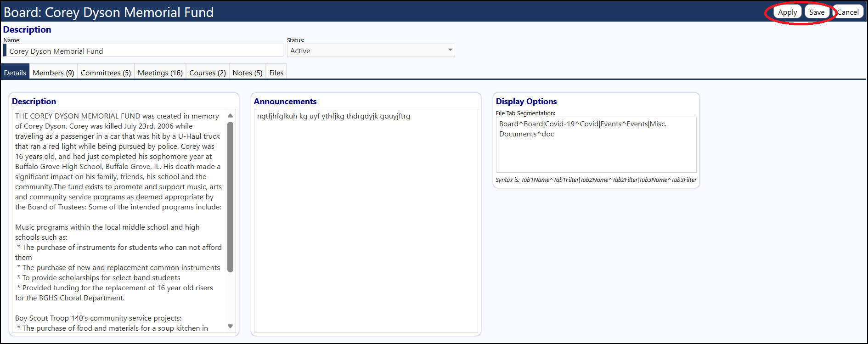Click the Description scrollbar up arrow

click(x=231, y=115)
